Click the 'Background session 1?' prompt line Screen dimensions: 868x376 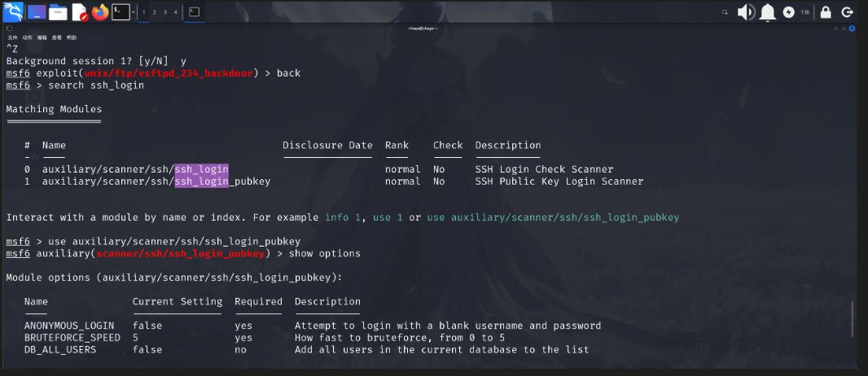96,61
